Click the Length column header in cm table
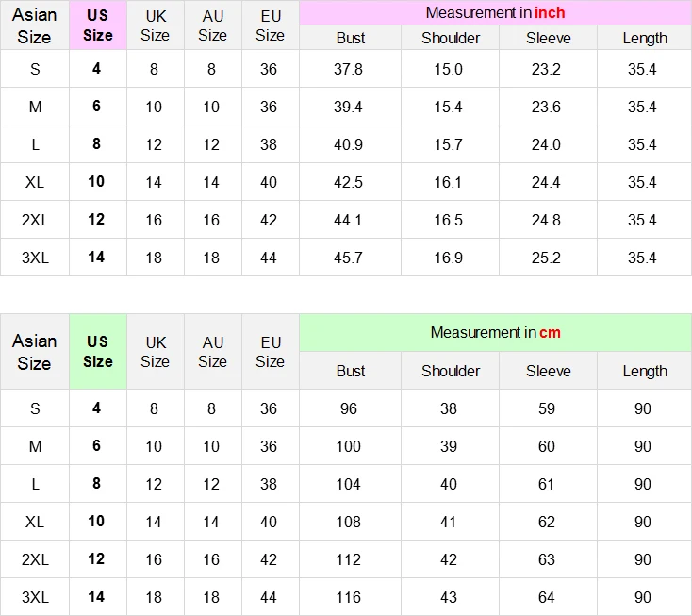The width and height of the screenshot is (692, 616). [645, 371]
